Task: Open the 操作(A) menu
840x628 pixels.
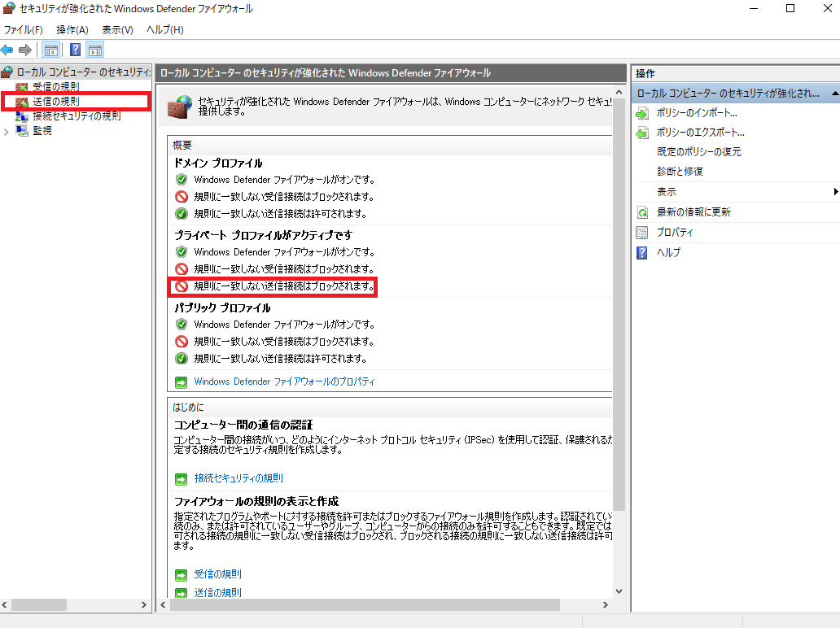Action: (x=72, y=30)
